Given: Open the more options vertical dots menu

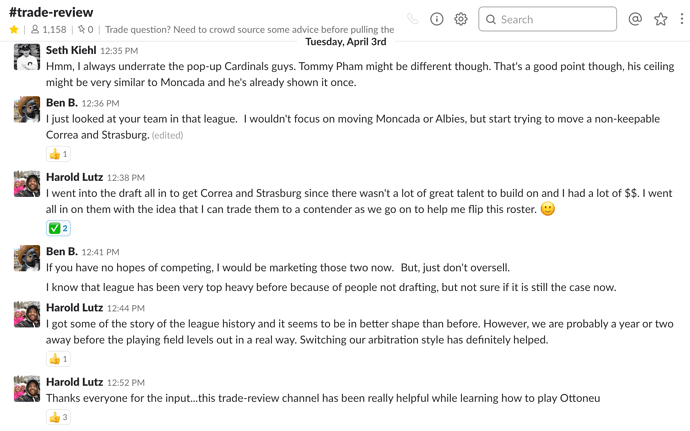Looking at the screenshot, I should [x=682, y=19].
